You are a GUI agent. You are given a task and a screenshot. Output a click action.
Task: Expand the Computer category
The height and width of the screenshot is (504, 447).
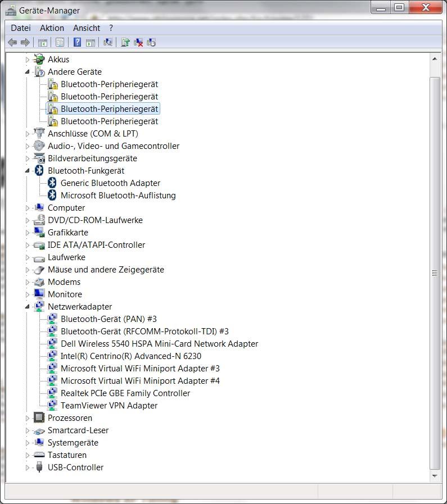(28, 208)
